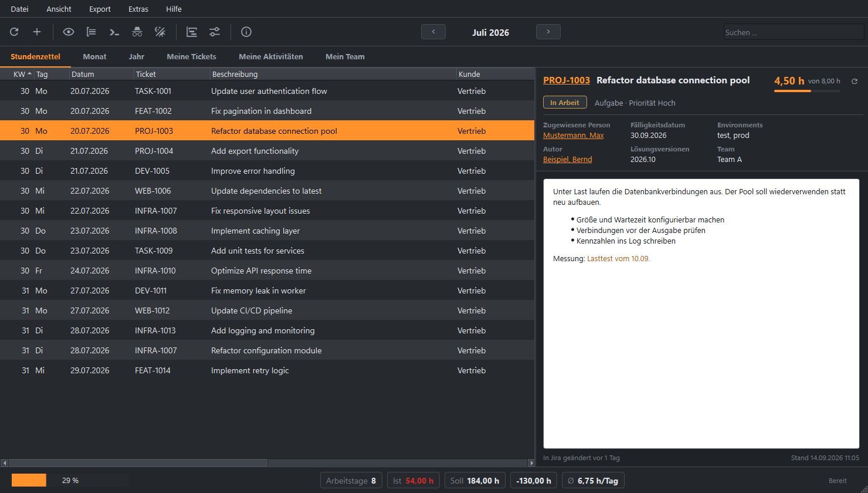This screenshot has width=868, height=493.
Task: Go to the next month arrow
Action: (x=548, y=32)
